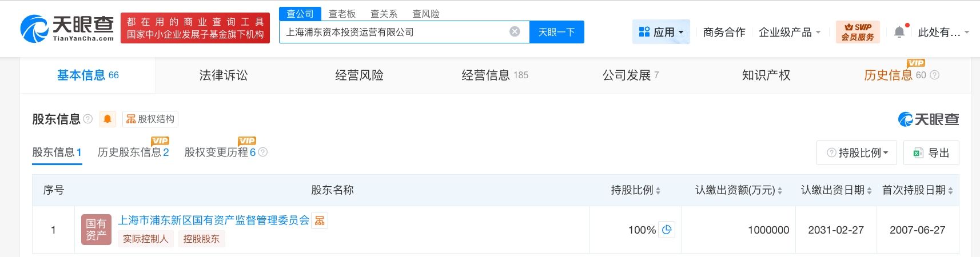Expand the 应用 dropdown
Image resolution: width=980 pixels, height=257 pixels.
661,32
